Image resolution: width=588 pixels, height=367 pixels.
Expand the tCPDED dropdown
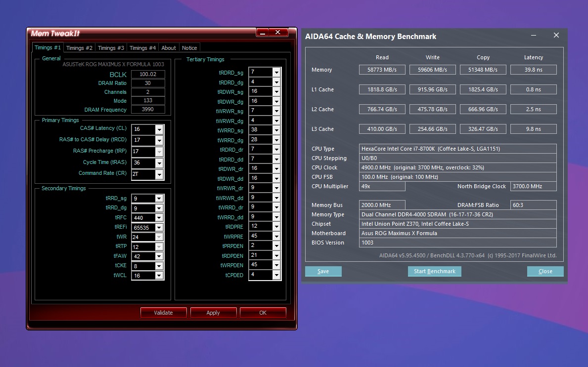[x=276, y=275]
